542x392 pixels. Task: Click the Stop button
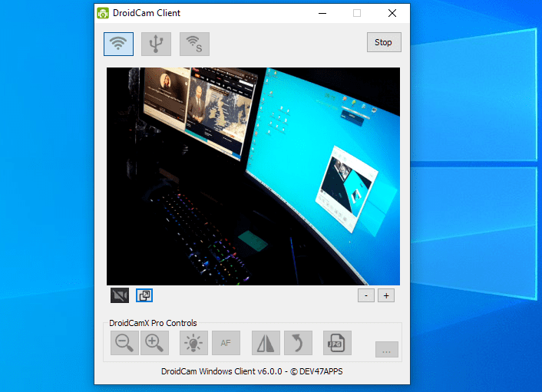pos(384,42)
